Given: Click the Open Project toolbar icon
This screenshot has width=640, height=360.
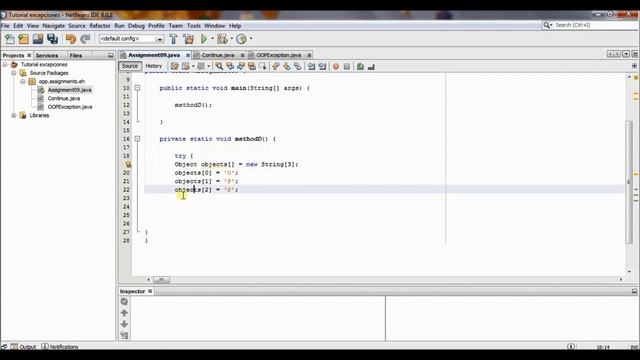Looking at the screenshot, I should click(x=38, y=39).
